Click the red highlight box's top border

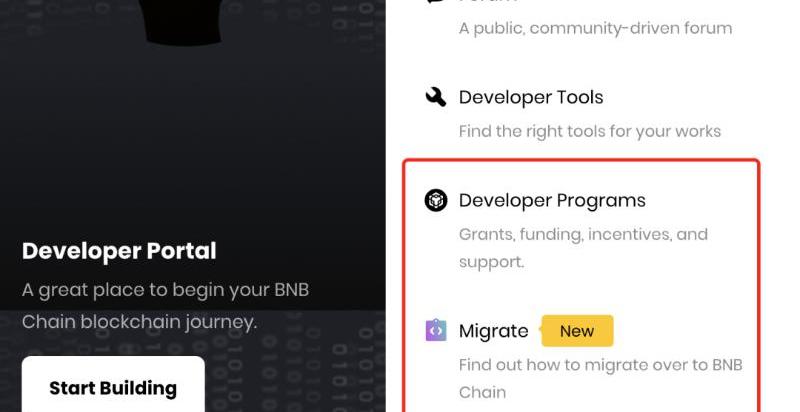[580, 160]
